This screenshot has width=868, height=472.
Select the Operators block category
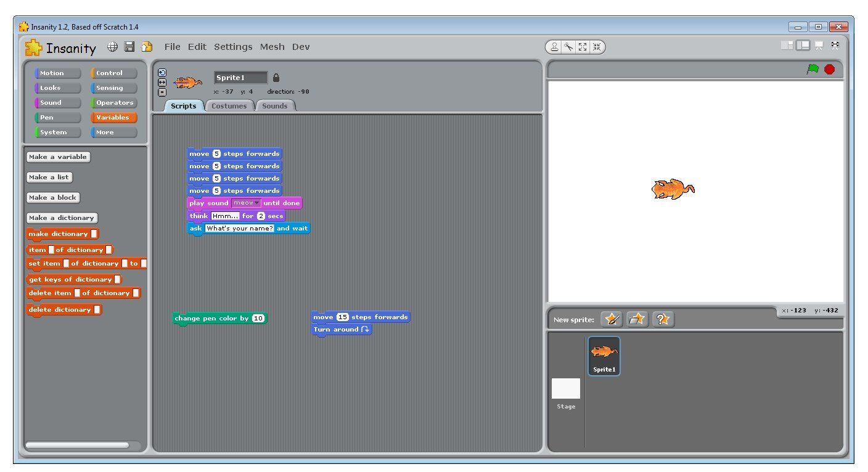(114, 102)
